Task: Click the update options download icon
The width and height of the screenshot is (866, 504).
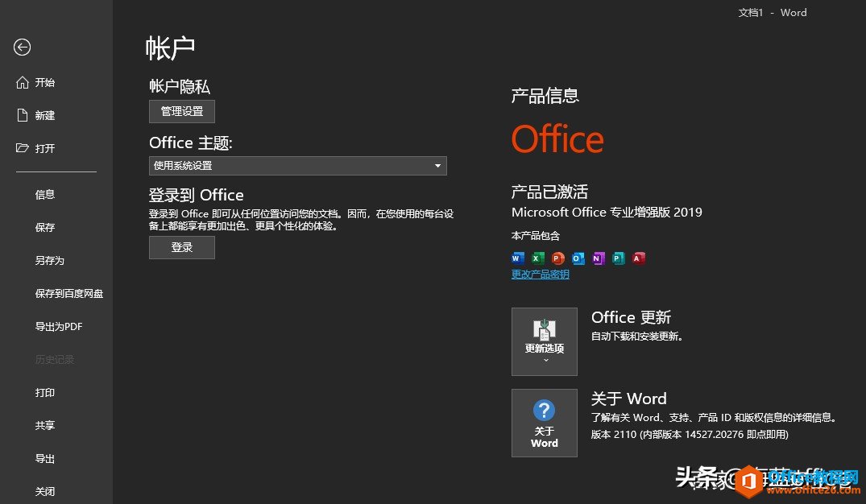Action: click(544, 329)
